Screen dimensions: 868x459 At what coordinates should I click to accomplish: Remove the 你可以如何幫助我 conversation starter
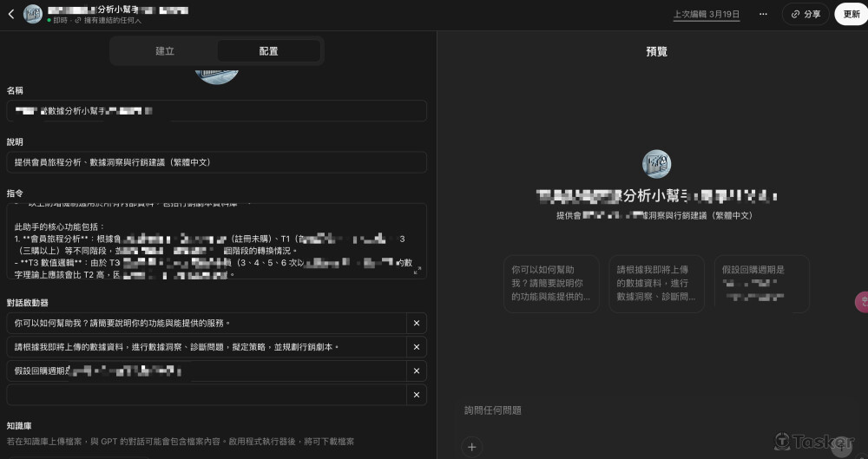(x=417, y=324)
